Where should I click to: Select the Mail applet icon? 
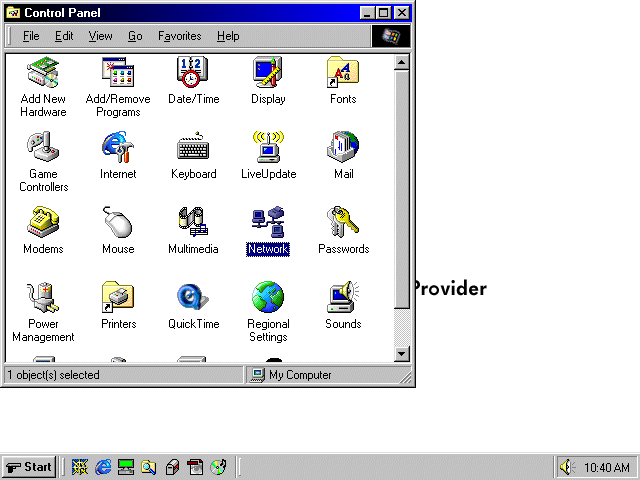(343, 147)
